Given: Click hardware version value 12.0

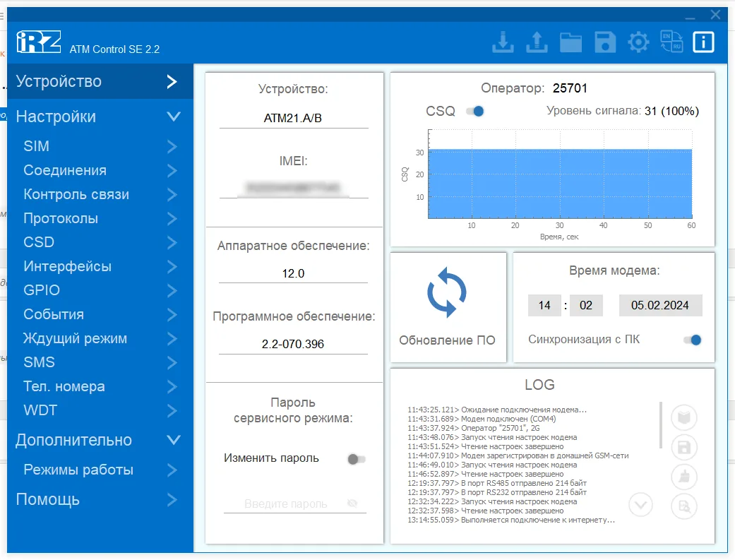Looking at the screenshot, I should [x=294, y=273].
